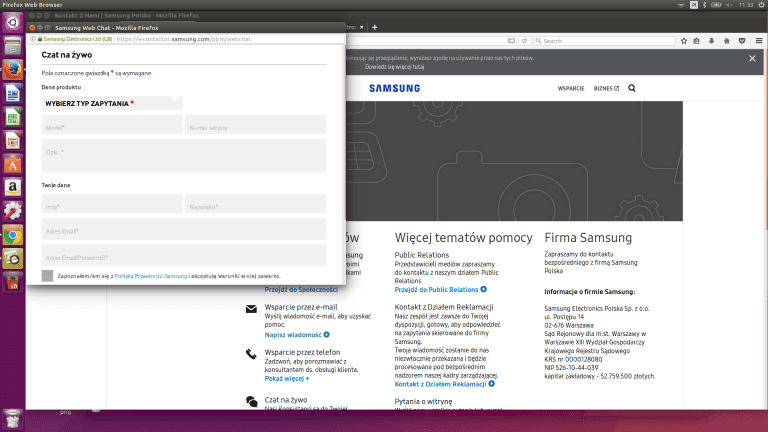
Task: Open Biznes link in Samsung header
Action: tap(606, 89)
